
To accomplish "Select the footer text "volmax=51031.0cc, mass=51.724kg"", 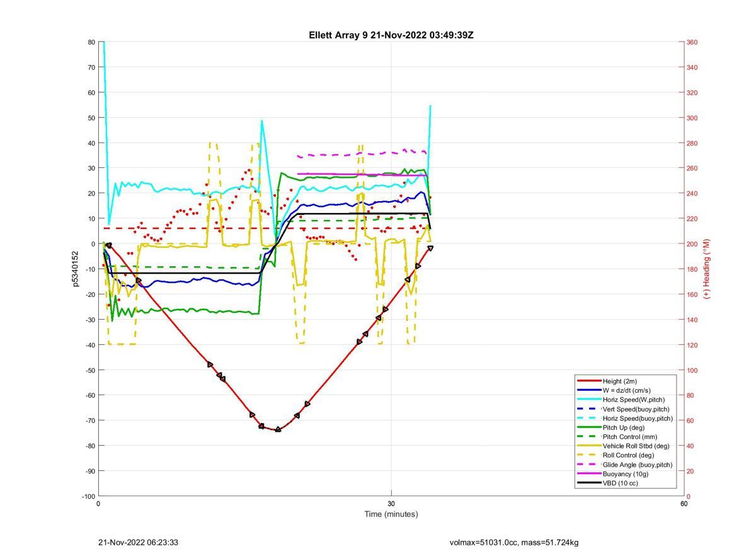I will 514,543.
